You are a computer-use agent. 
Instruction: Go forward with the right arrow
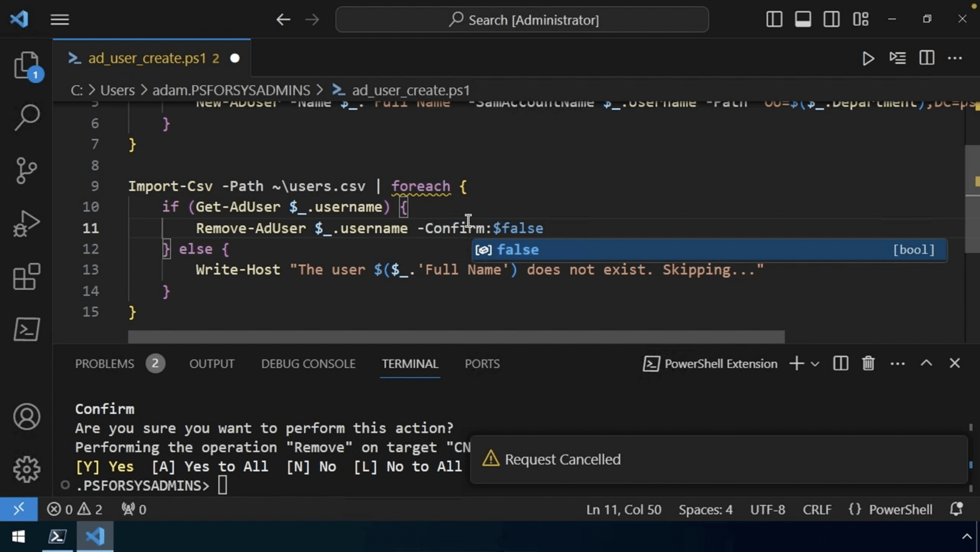pyautogui.click(x=312, y=19)
